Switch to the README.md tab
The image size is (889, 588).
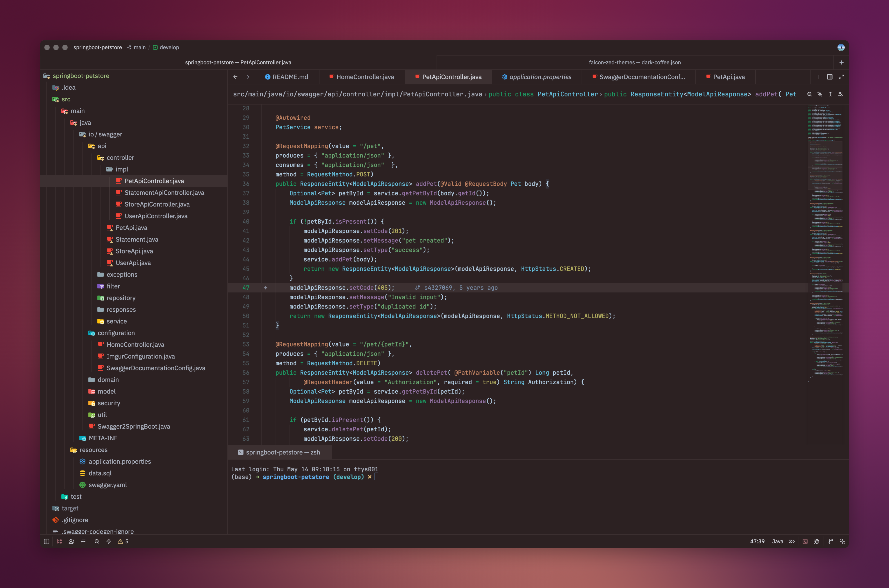287,77
